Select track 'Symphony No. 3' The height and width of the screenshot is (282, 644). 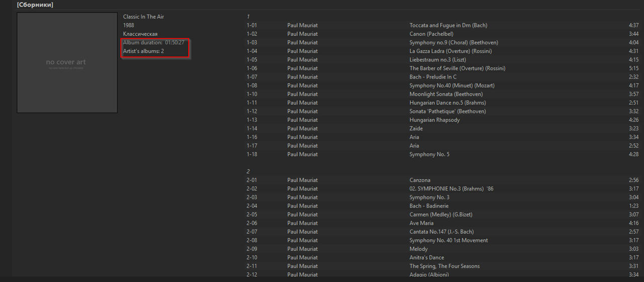(443, 197)
